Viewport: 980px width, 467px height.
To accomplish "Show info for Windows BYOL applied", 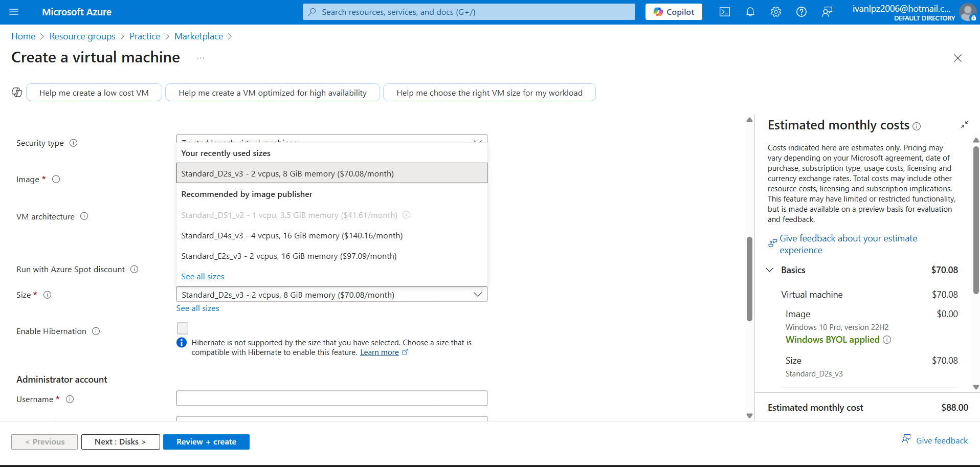I will point(887,340).
